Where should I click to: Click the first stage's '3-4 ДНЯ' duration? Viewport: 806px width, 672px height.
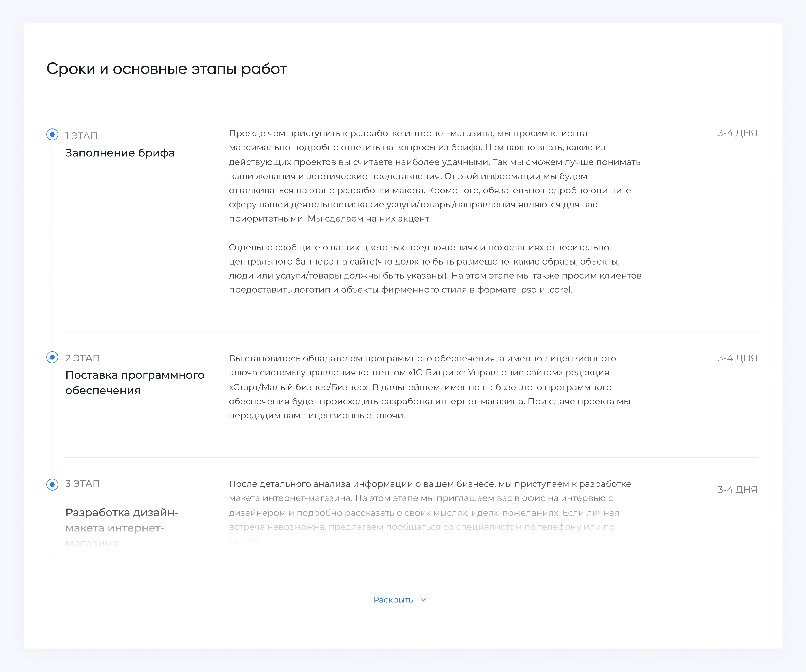(x=737, y=133)
